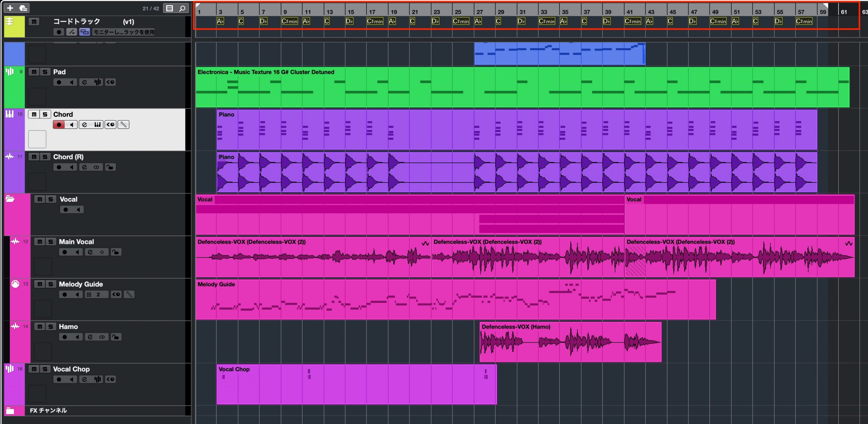The image size is (868, 424).
Task: Open the Main Vocal edit channel settings
Action: point(90,252)
